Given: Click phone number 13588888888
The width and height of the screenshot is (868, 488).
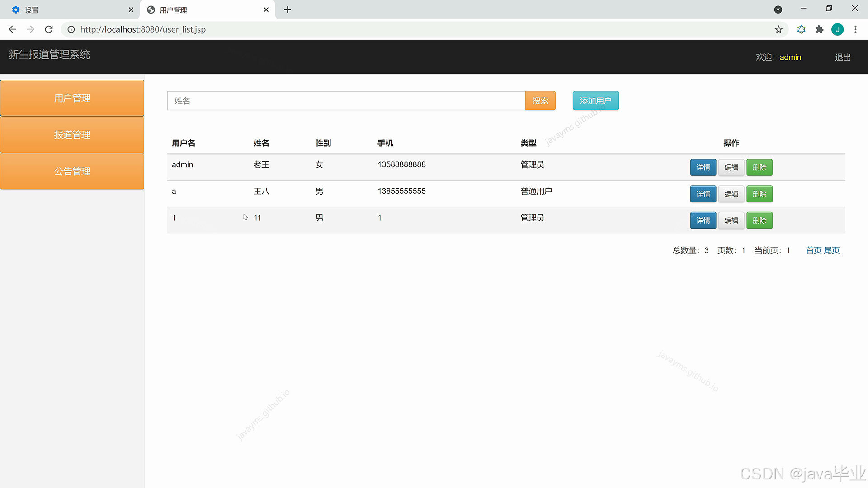Looking at the screenshot, I should tap(401, 164).
